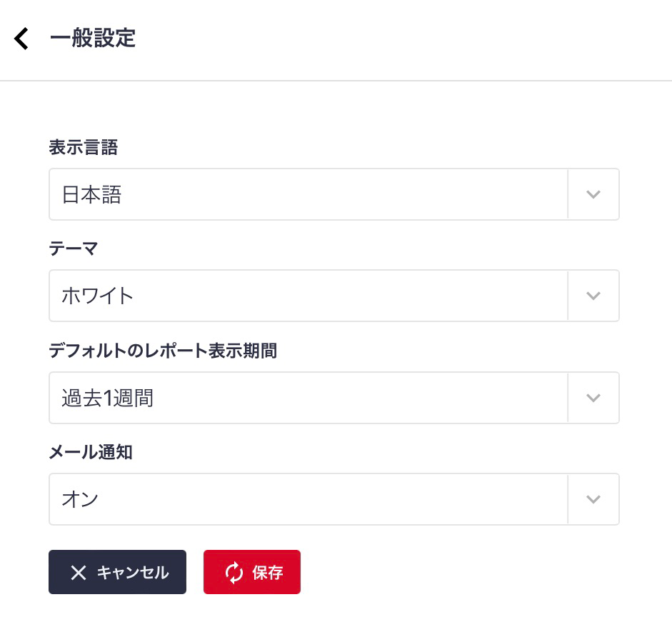This screenshot has width=672, height=637.
Task: Click the left angle bracket beside 一般設定
Action: click(x=21, y=39)
